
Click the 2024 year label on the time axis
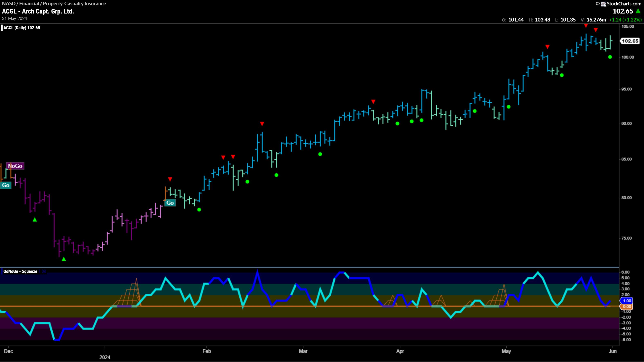tap(105, 357)
